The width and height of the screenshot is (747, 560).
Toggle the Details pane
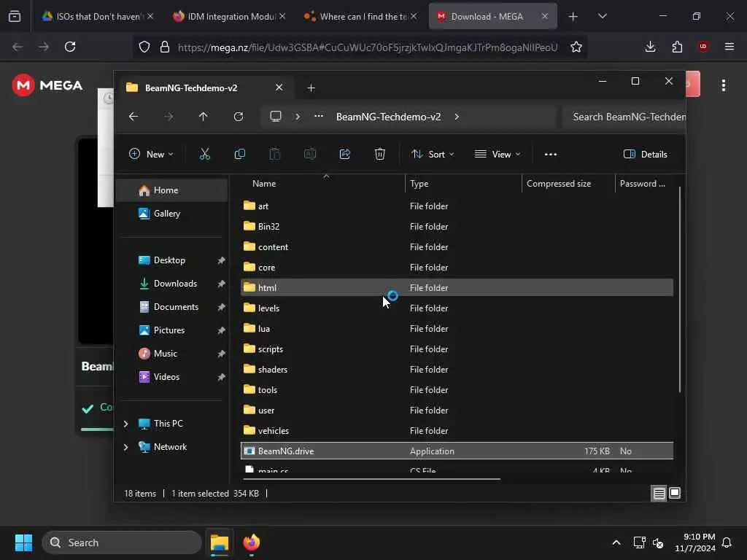pyautogui.click(x=646, y=155)
